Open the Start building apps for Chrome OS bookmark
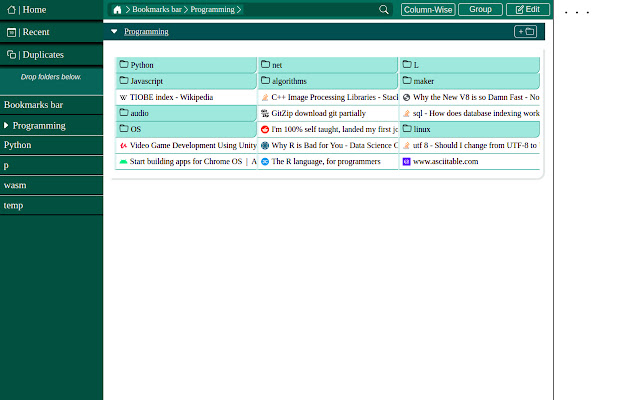The width and height of the screenshot is (640, 400). click(x=186, y=161)
